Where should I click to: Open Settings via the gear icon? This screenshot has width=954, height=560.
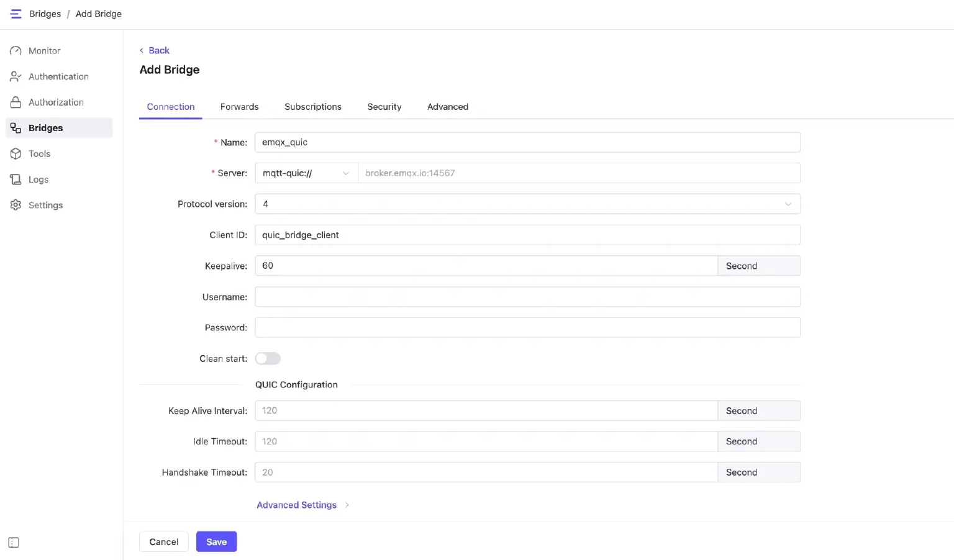[16, 205]
